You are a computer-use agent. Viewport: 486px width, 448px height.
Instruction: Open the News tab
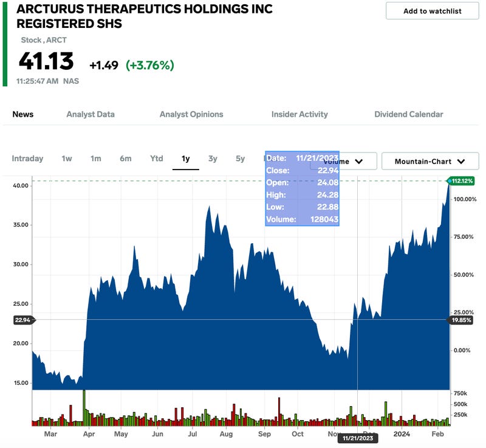23,114
